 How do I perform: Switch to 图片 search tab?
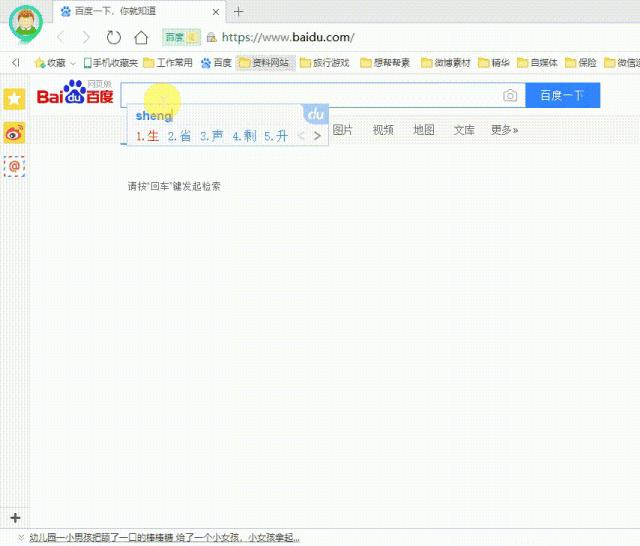coord(342,130)
